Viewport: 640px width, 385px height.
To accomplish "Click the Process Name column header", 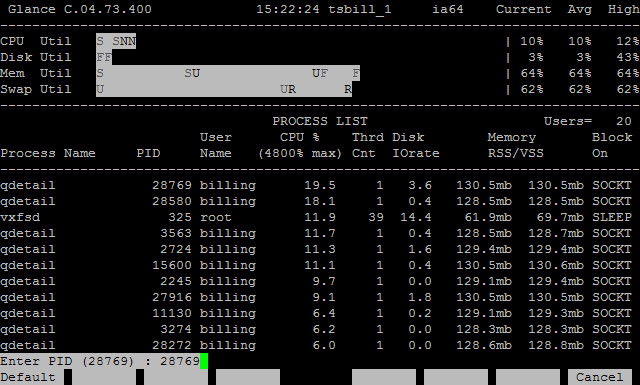I will [48, 154].
